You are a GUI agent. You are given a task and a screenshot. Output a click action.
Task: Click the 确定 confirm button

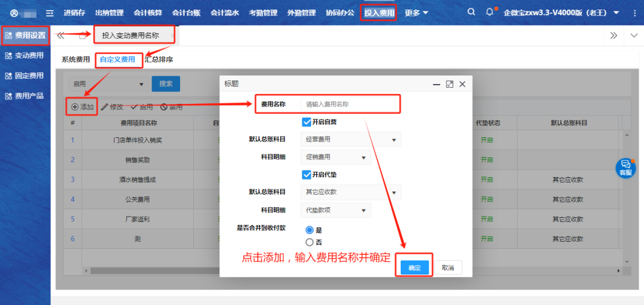[x=414, y=268]
